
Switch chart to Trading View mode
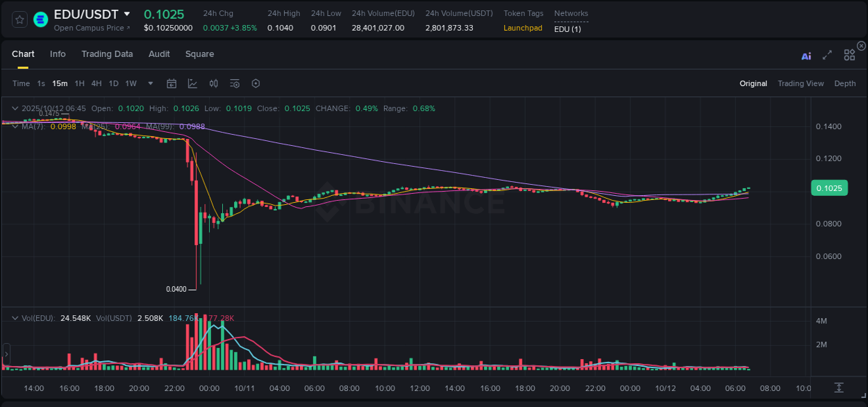pos(801,83)
